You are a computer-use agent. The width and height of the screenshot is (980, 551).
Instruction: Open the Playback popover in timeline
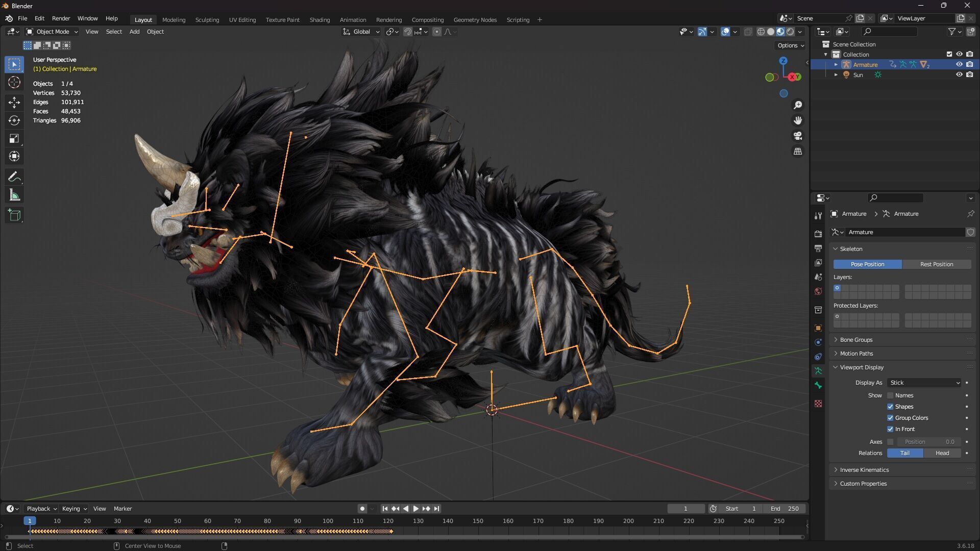[41, 509]
